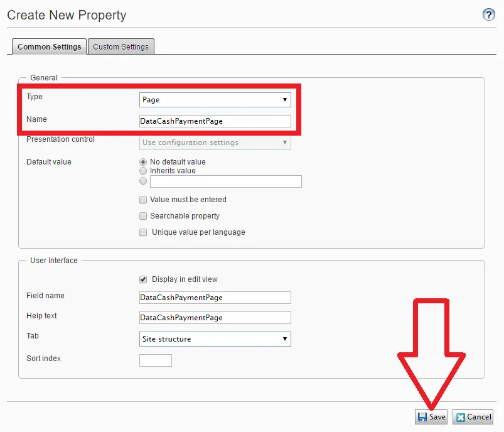Expand the Presentation control dropdown
This screenshot has width=504, height=432.
click(215, 143)
